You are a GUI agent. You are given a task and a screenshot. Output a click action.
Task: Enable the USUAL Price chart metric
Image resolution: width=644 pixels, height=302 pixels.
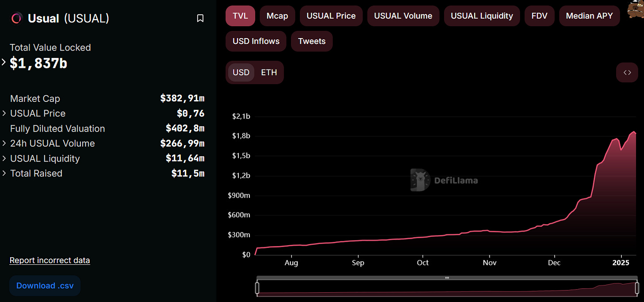click(x=331, y=16)
